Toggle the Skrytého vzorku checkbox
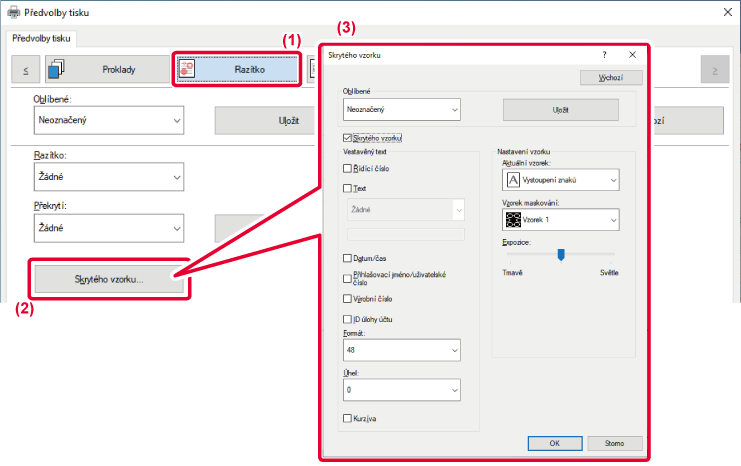741x466 pixels. tap(347, 137)
